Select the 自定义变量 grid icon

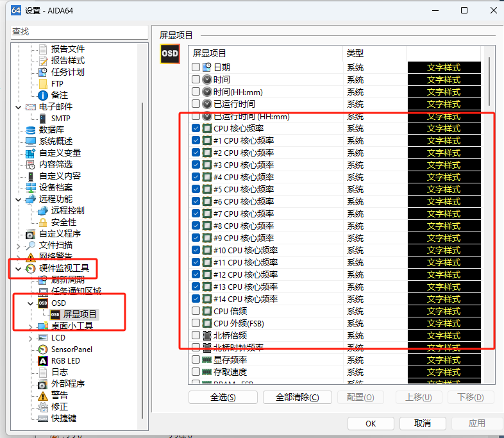pos(31,153)
